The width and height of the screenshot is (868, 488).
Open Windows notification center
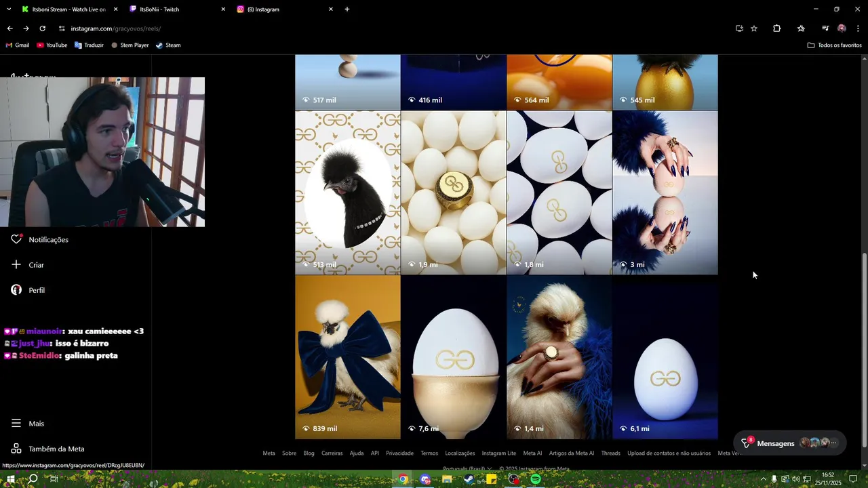(853, 479)
